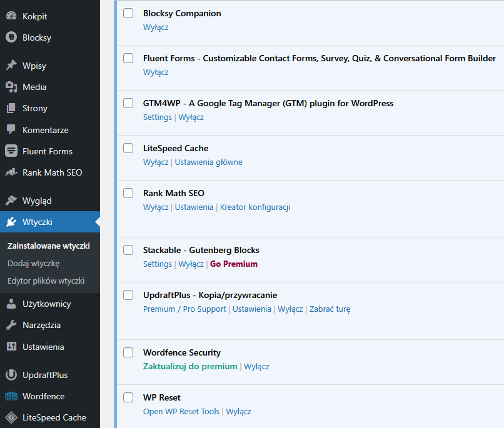Click the Ustawienia sliders icon

pos(11,346)
